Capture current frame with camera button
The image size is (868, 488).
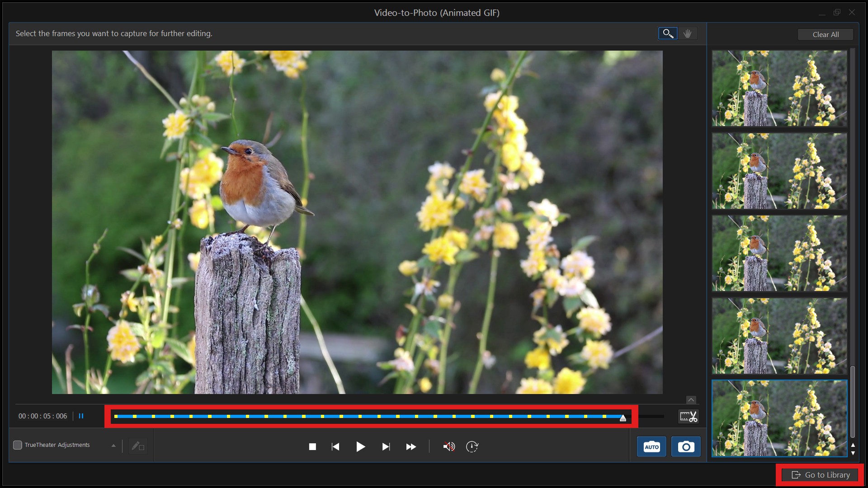[x=686, y=447]
